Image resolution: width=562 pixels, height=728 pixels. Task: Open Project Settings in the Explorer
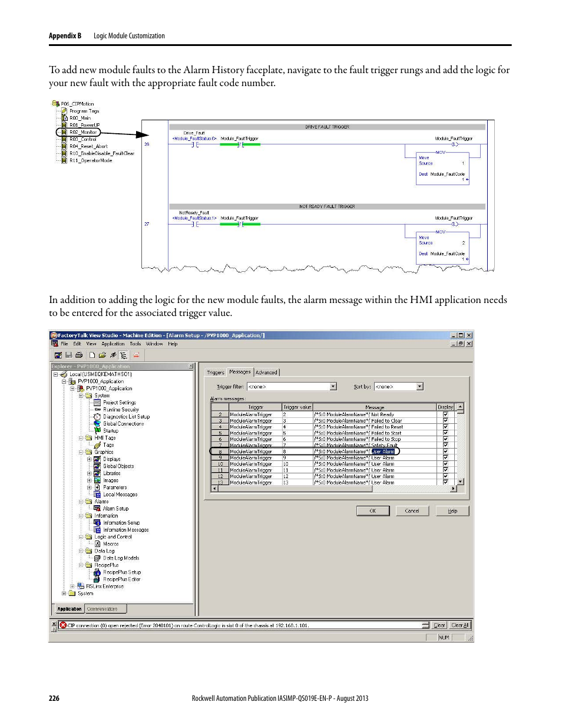[x=120, y=403]
